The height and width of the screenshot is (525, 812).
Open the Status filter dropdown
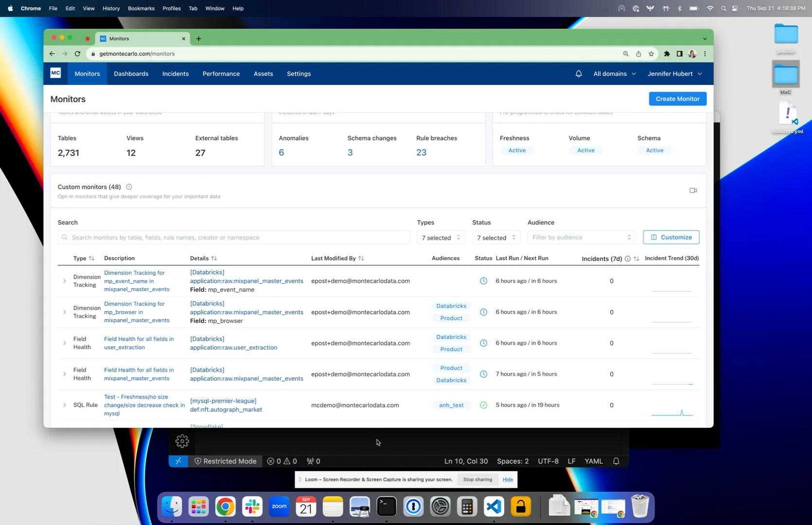coord(496,238)
